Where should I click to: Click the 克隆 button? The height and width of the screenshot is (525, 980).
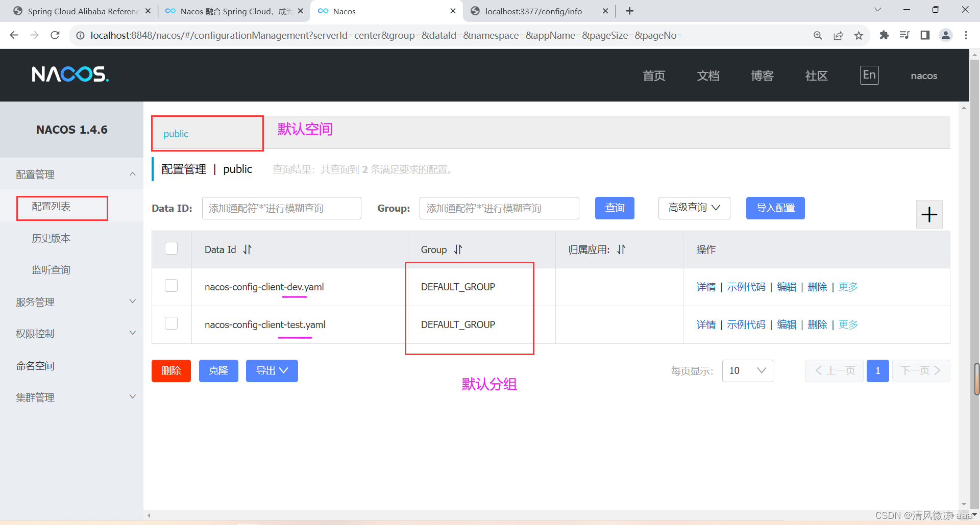[x=218, y=371]
